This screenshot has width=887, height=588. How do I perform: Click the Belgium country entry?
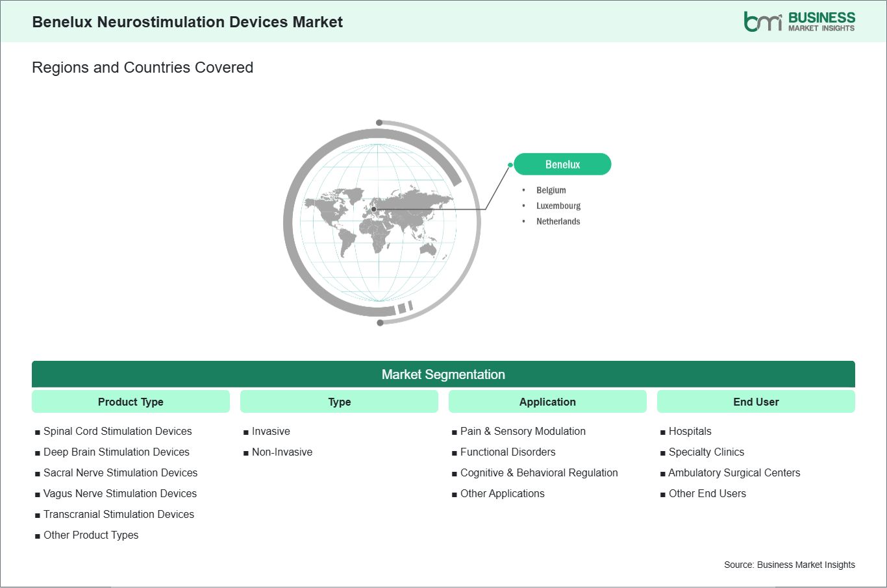tap(551, 190)
